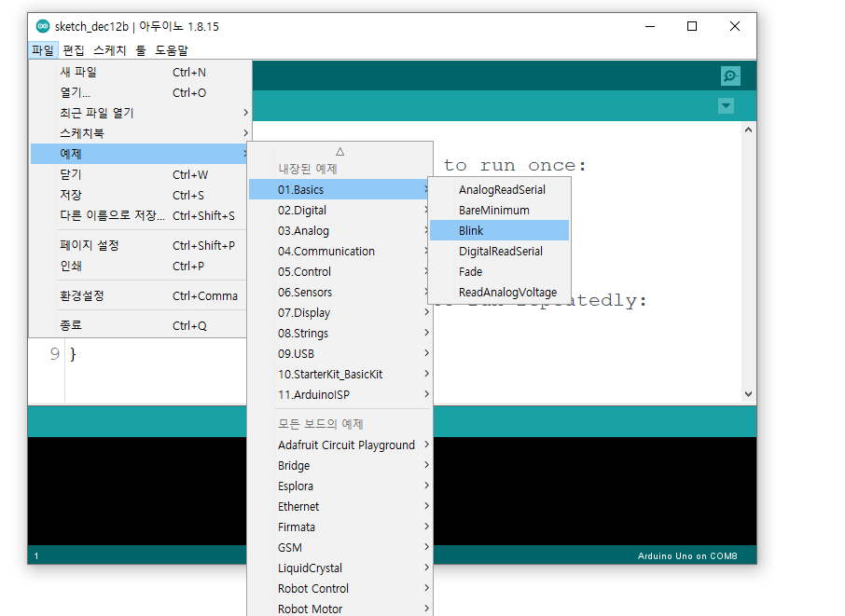Choose 종료 to quit
This screenshot has height=616, width=845.
point(139,325)
